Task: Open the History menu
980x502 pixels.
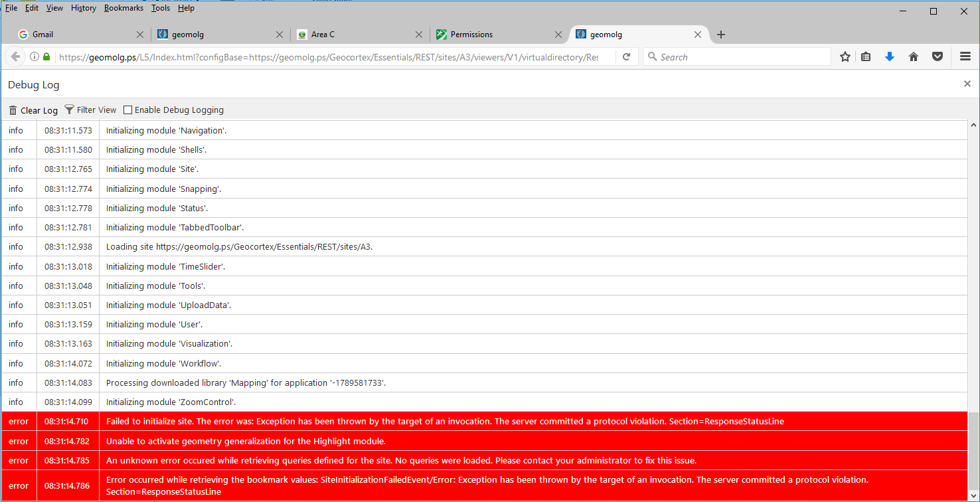Action: (84, 8)
